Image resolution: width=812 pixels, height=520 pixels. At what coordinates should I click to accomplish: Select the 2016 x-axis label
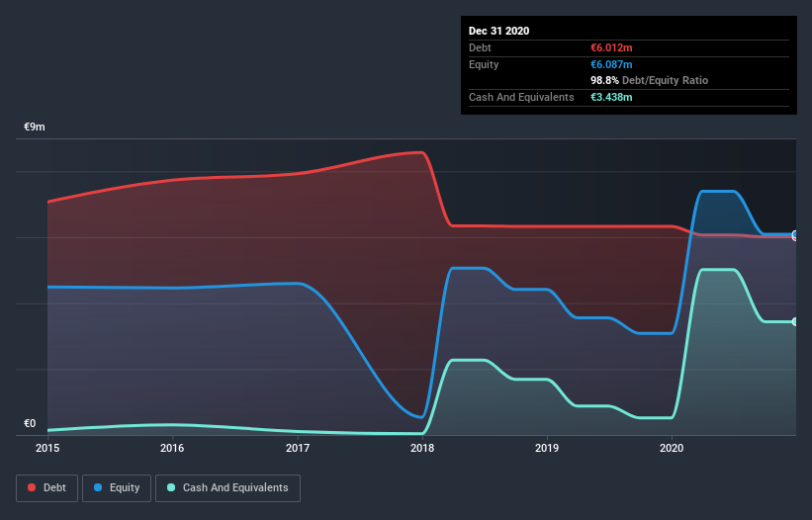[172, 448]
